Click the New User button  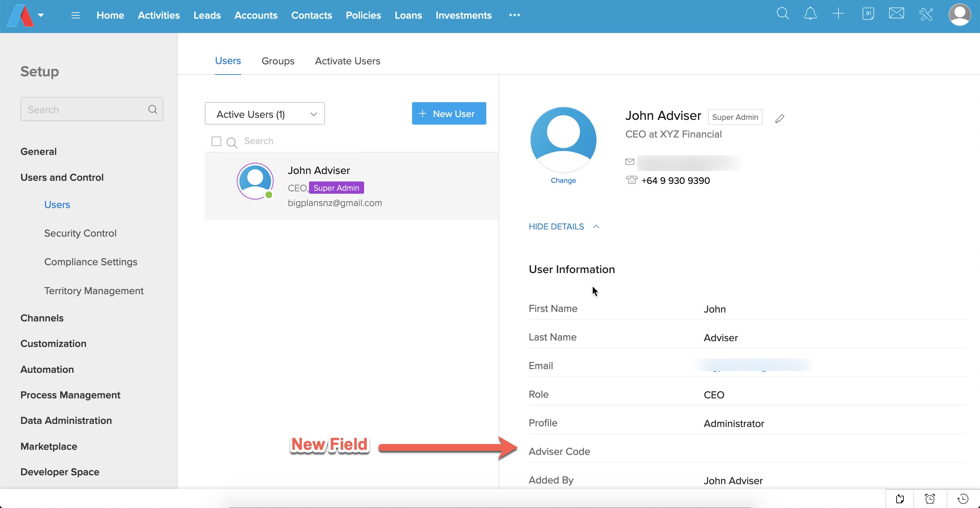point(448,113)
